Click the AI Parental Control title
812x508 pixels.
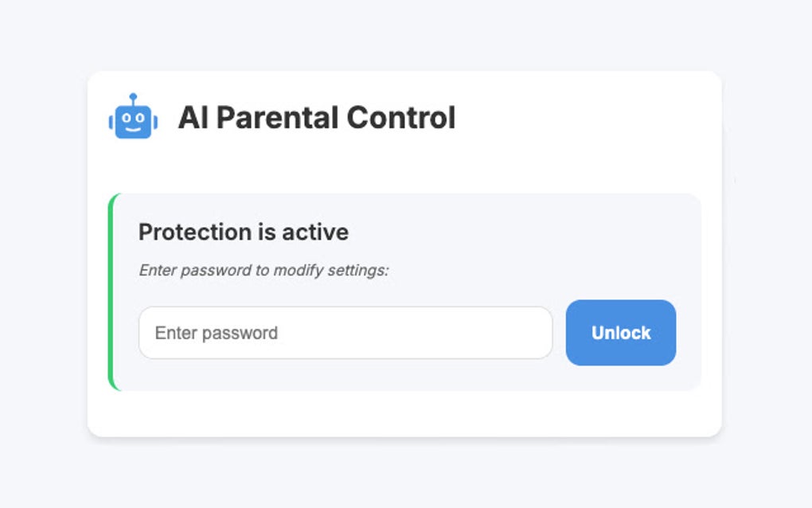[317, 118]
